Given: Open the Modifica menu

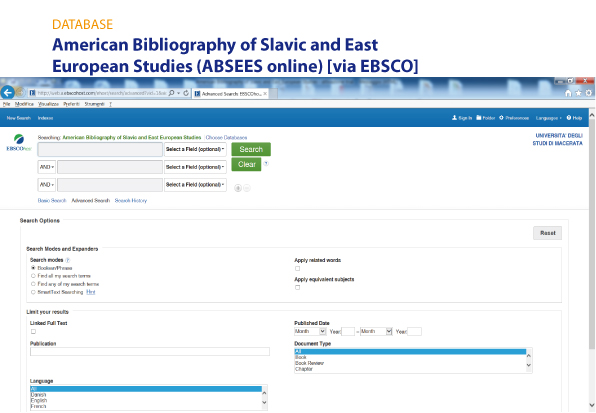Looking at the screenshot, I should tap(24, 104).
